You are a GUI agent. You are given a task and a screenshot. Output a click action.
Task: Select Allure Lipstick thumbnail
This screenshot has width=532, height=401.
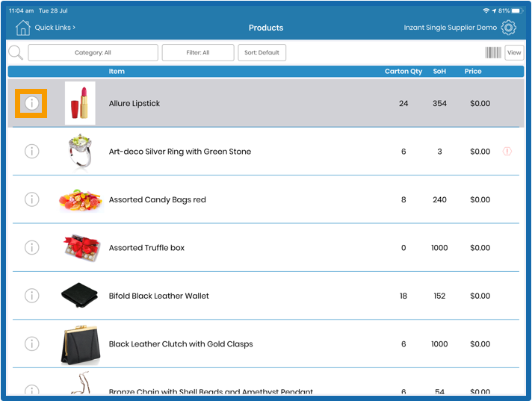tap(80, 103)
